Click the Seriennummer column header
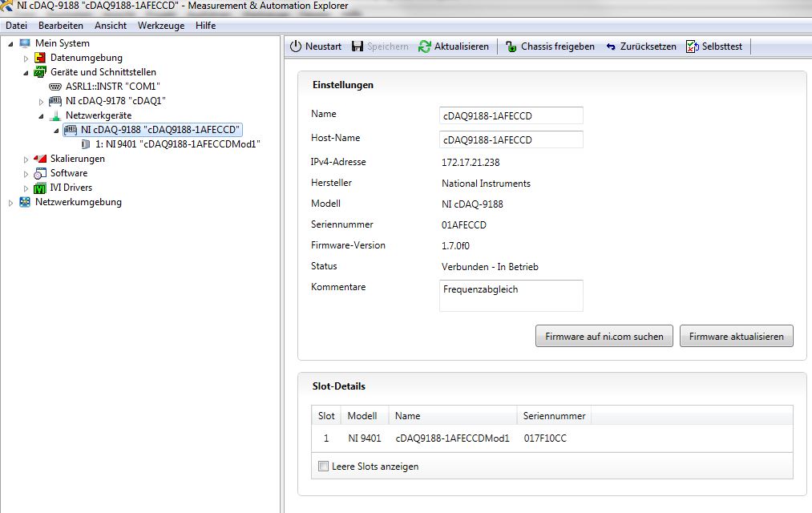The height and width of the screenshot is (513, 812). (x=554, y=416)
